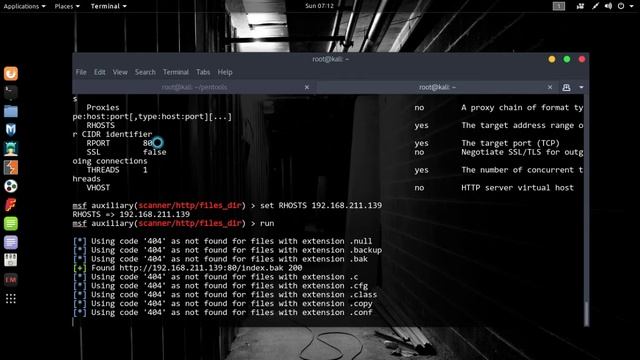Click the line with extension .null

tap(222, 241)
